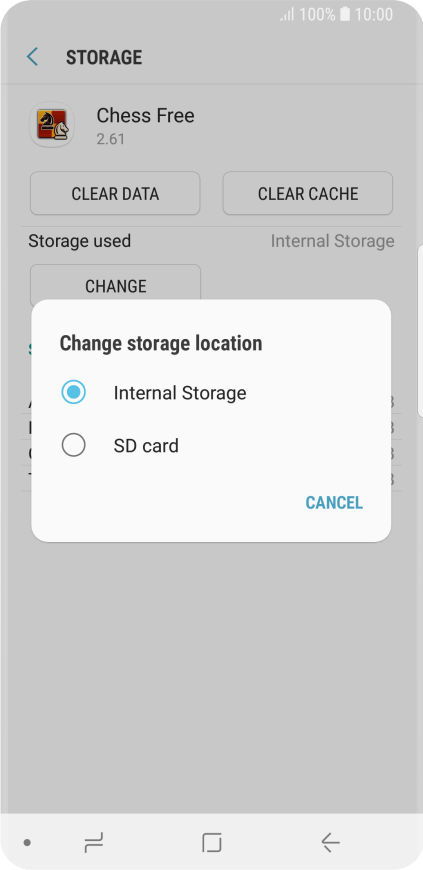The height and width of the screenshot is (870, 423).
Task: Tap the clock in status bar
Action: click(x=374, y=14)
